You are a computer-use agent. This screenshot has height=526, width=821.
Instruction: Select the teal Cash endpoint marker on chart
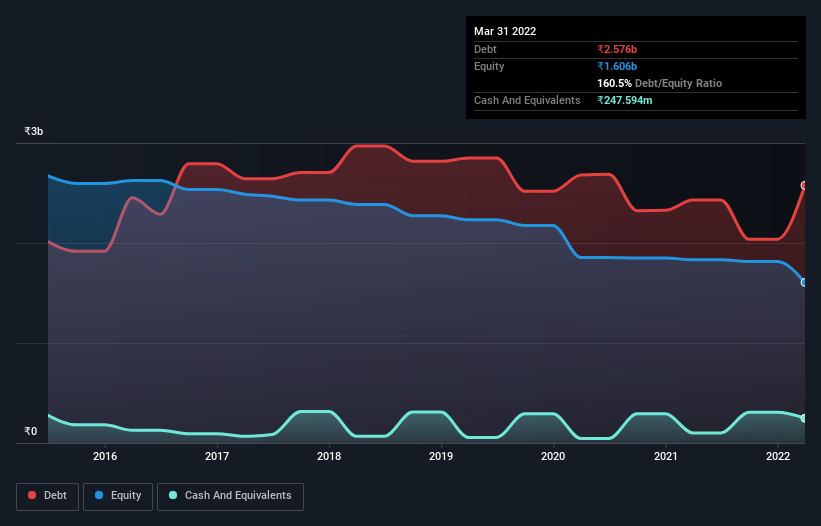[x=804, y=418]
